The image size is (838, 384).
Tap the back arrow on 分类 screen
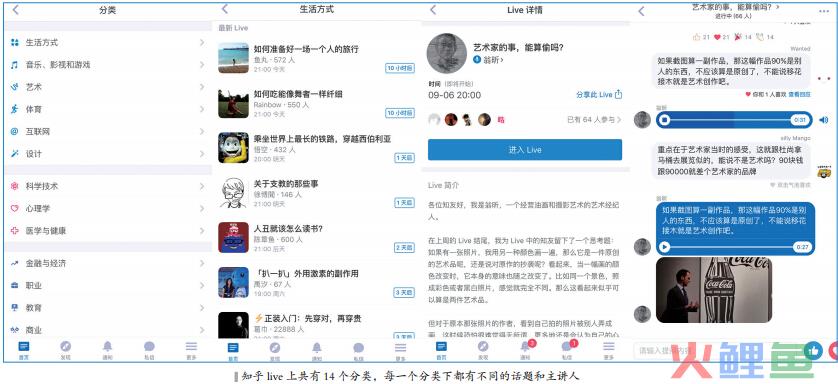coord(15,10)
